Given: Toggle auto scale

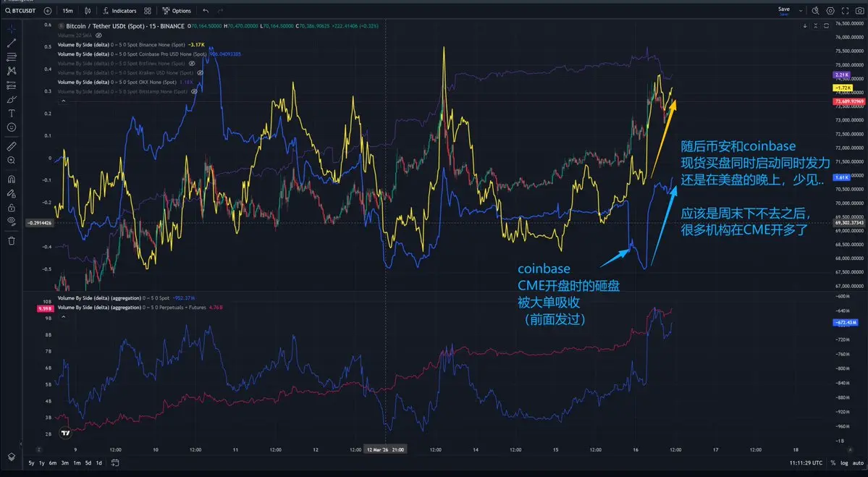Looking at the screenshot, I should pyautogui.click(x=857, y=463).
